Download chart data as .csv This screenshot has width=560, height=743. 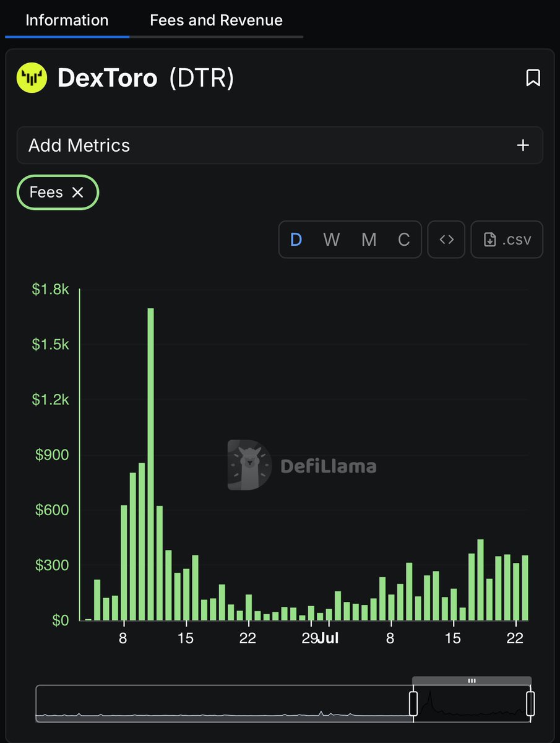[x=507, y=240]
